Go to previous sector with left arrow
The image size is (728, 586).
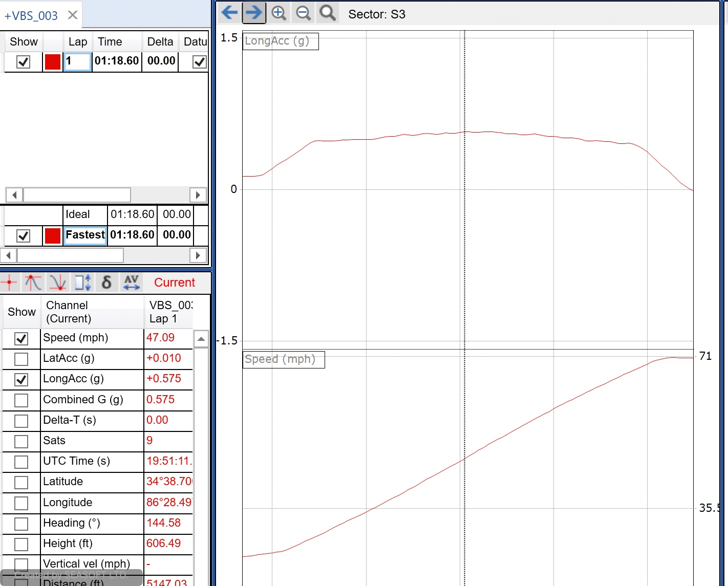(x=229, y=13)
